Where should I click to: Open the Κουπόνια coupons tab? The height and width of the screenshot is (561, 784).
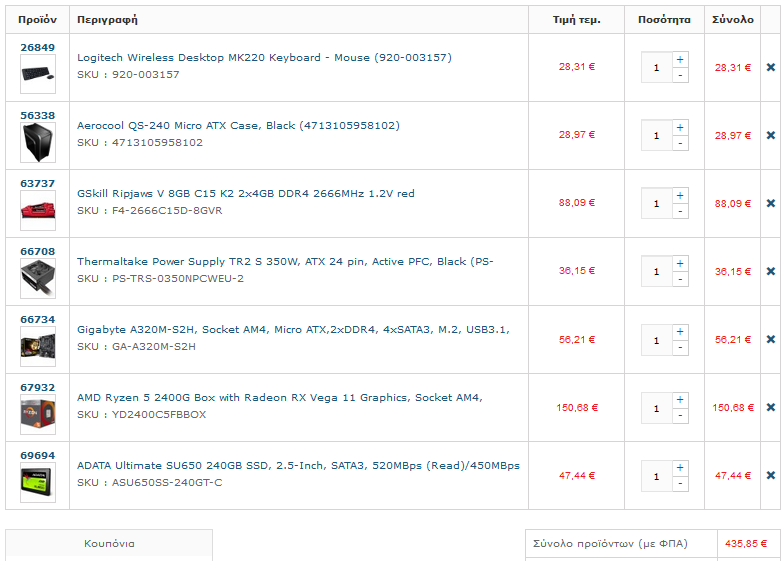[x=109, y=544]
